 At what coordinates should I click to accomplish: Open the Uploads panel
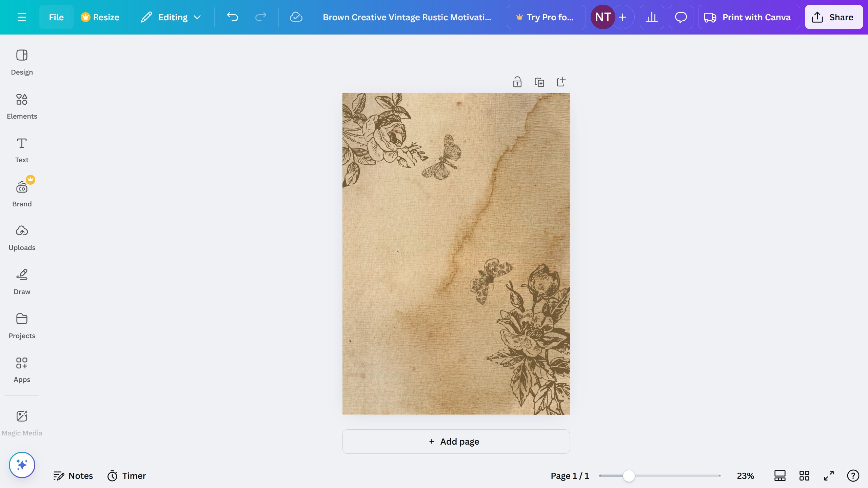(22, 237)
